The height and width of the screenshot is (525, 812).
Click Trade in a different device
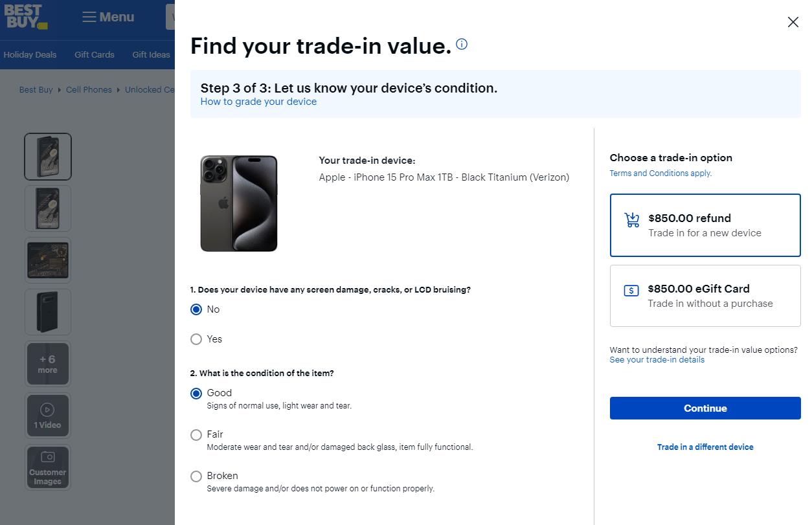705,447
